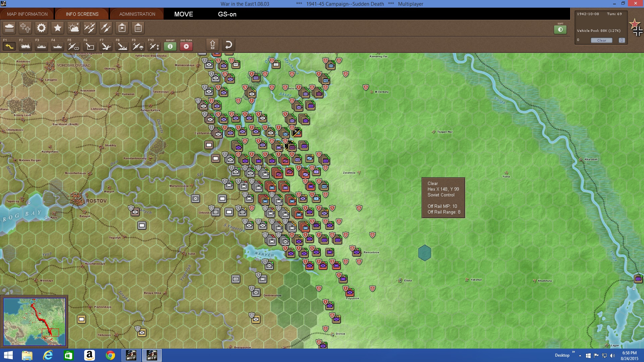Click the double-cross icon in the top toolbar

pos(25,28)
